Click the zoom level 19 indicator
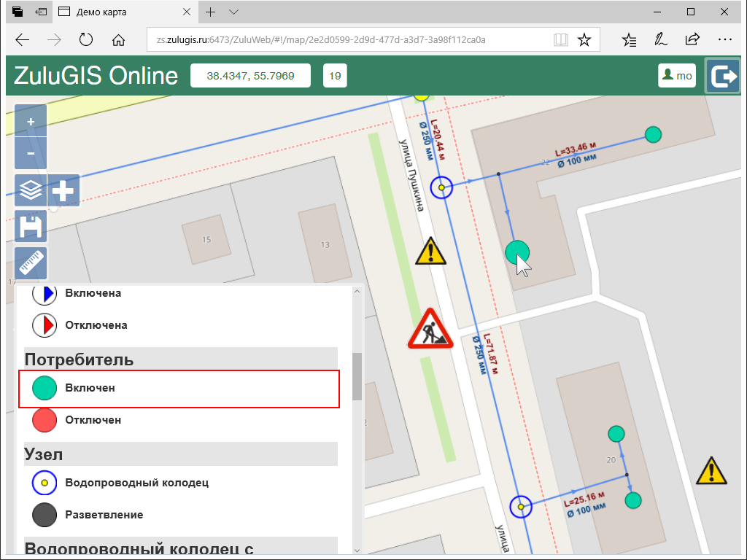This screenshot has width=747, height=560. click(335, 76)
